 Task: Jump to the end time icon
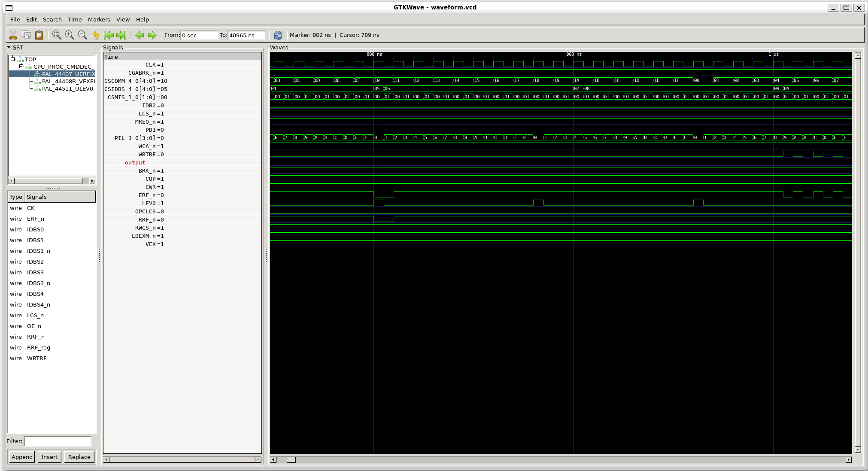pyautogui.click(x=121, y=35)
